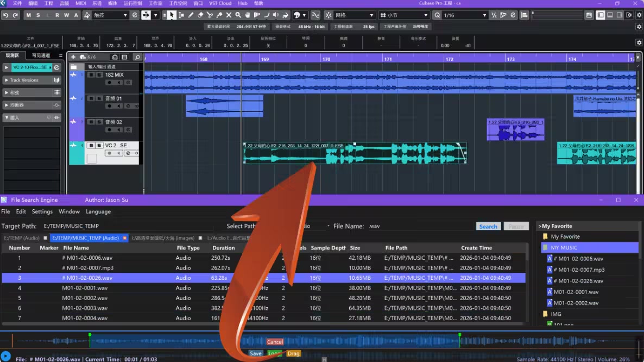
Task: Click the blue Search button
Action: pos(488,227)
